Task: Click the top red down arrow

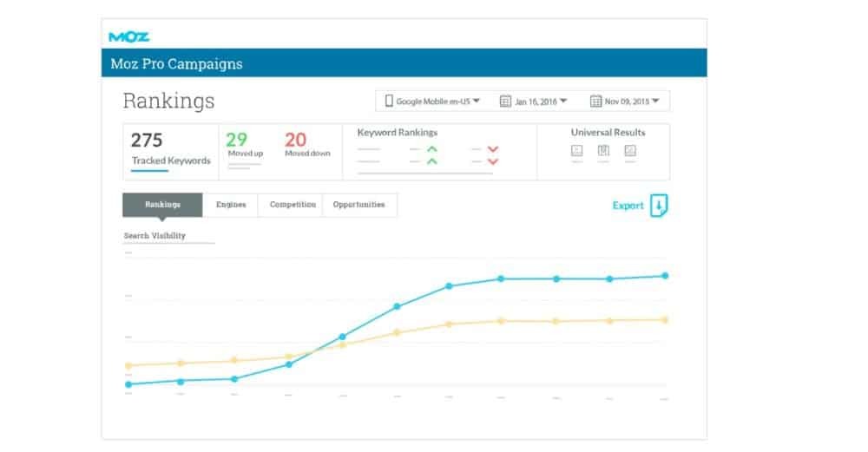Action: (x=493, y=149)
